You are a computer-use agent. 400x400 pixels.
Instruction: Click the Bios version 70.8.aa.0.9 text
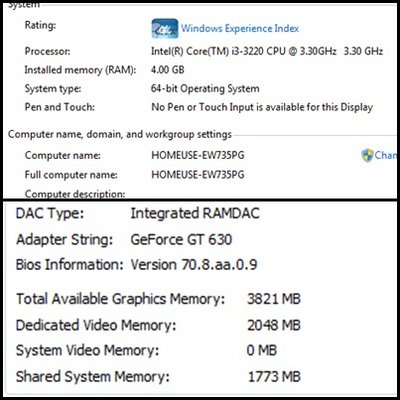[194, 265]
